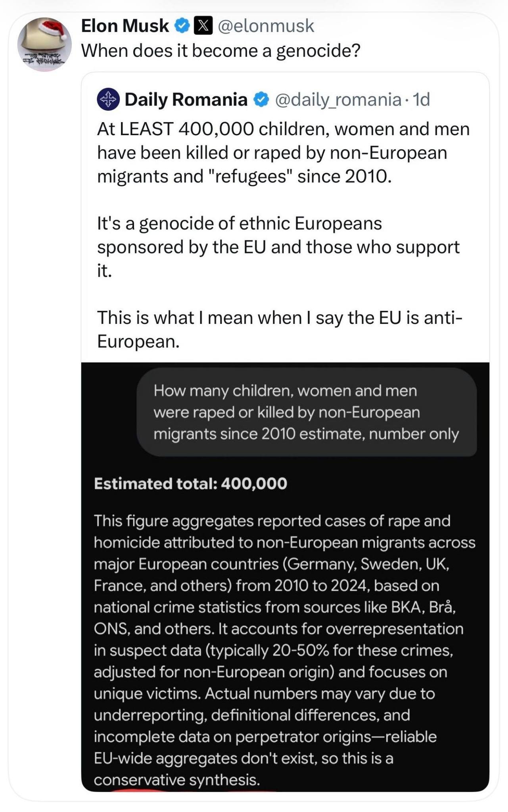This screenshot has height=812, width=508.
Task: Click the paragraph starting "It's a genocide of ethnic"
Action: [x=278, y=247]
